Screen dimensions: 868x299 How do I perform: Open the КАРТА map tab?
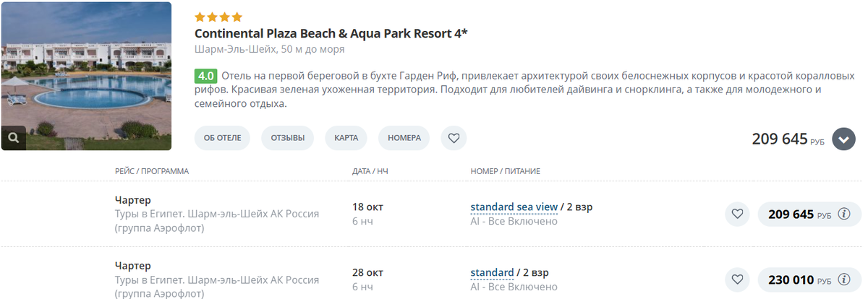coord(346,138)
